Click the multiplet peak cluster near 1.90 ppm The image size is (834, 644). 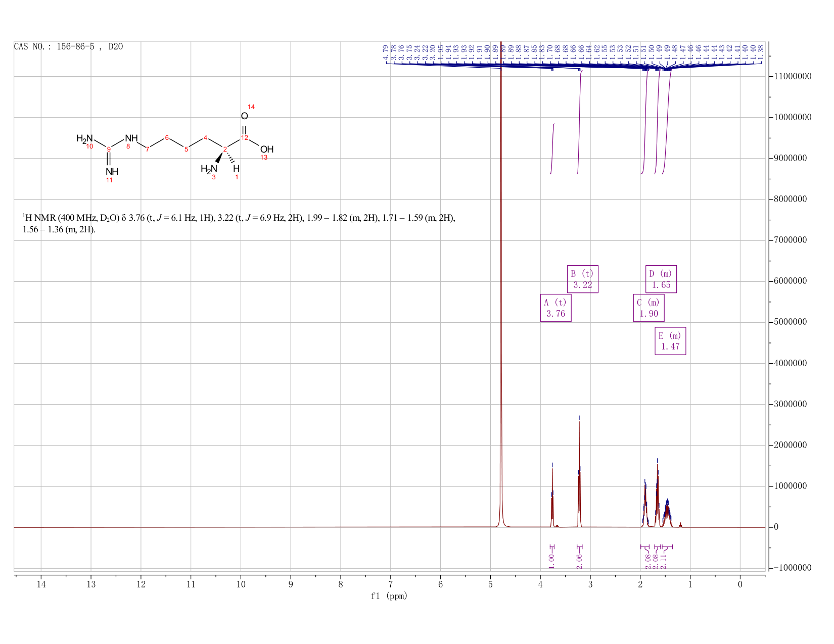coord(645,503)
